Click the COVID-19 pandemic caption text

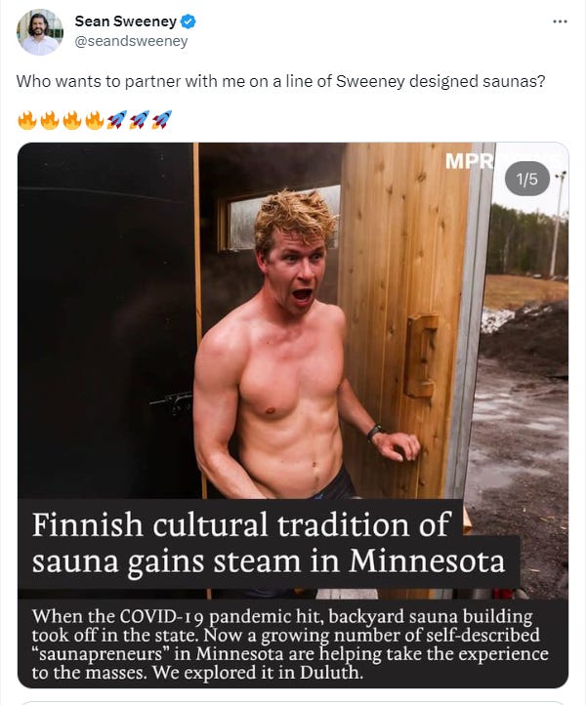tap(290, 643)
